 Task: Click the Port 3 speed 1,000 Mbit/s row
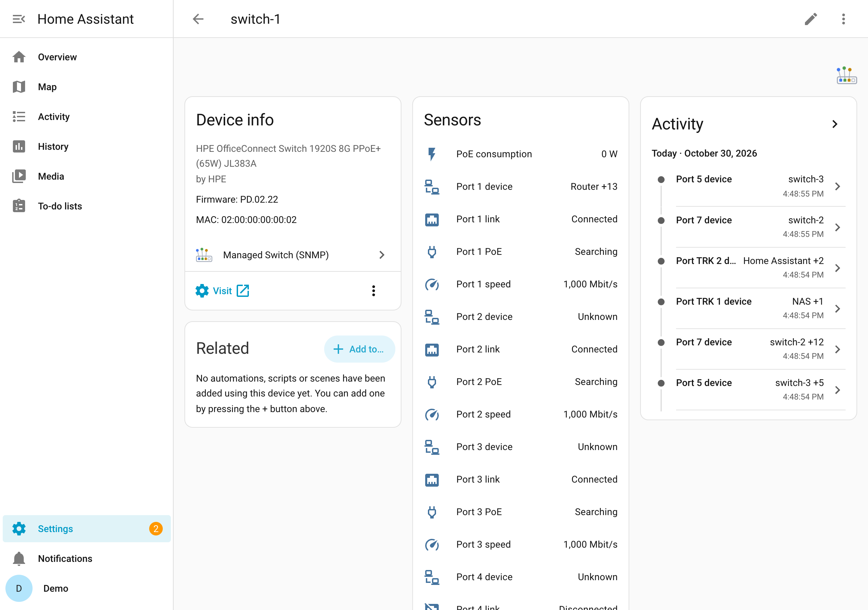point(520,544)
